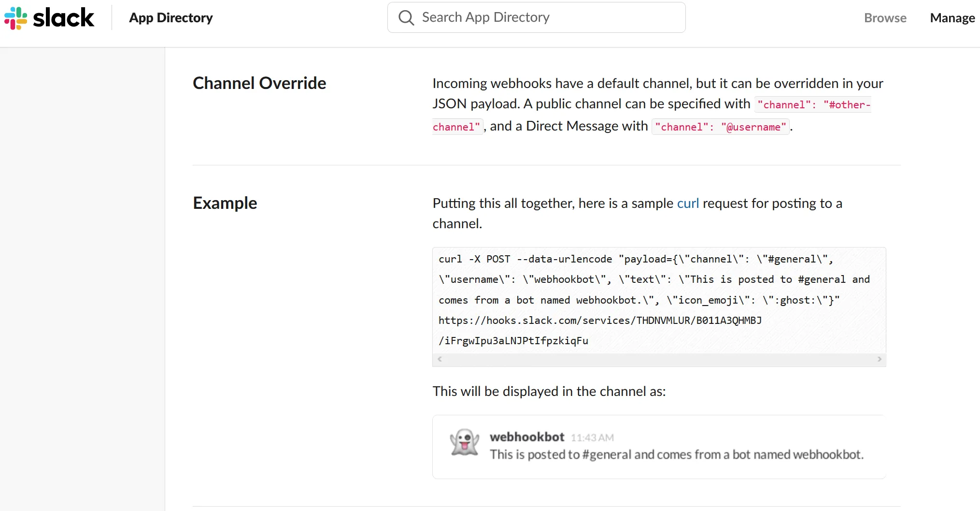Screen dimensions: 980x511
Task: Click the Channel Override heading
Action: 259,83
